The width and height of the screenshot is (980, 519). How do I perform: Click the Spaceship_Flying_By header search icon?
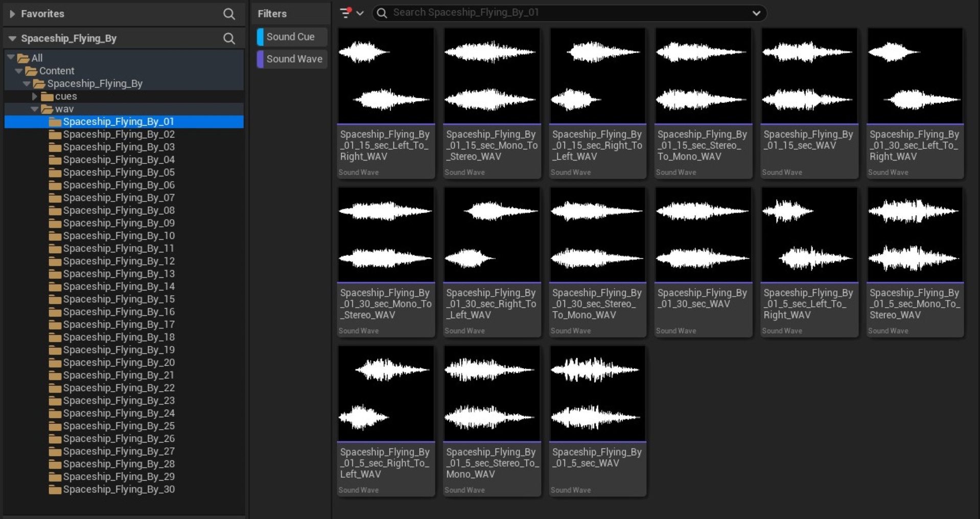[x=229, y=38]
